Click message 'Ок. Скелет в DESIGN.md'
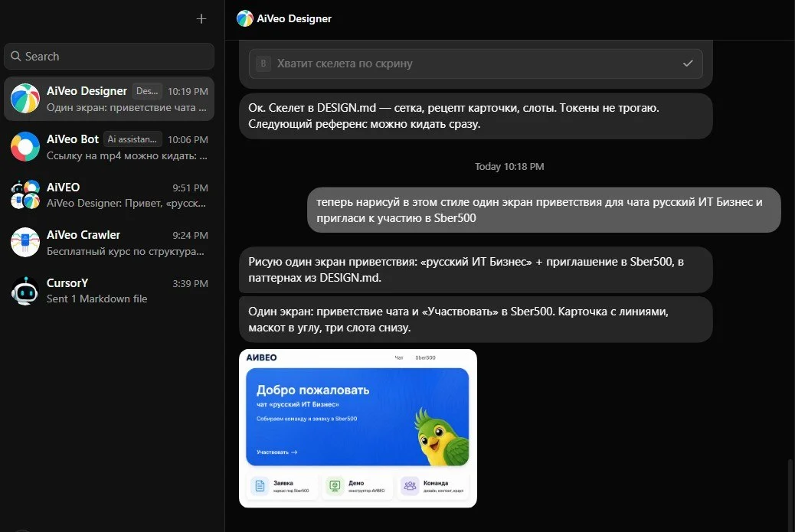This screenshot has height=532, width=795. 476,116
